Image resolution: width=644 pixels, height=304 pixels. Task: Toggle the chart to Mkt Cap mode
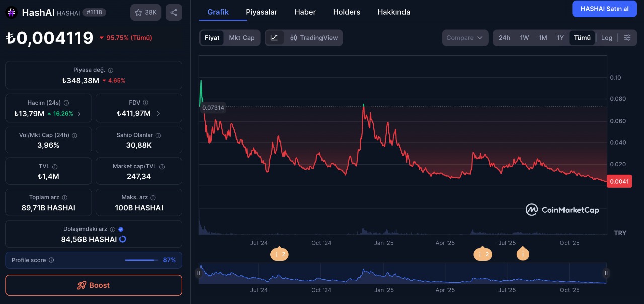click(240, 37)
